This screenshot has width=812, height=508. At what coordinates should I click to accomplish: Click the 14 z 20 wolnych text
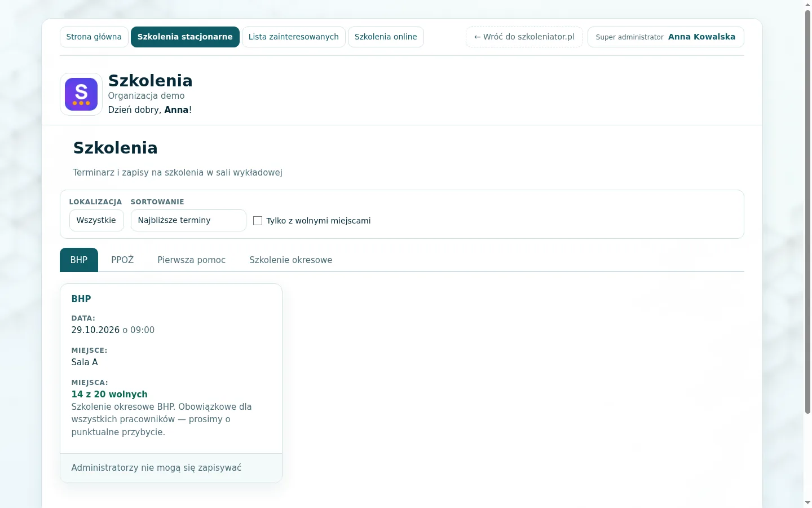[x=109, y=395]
